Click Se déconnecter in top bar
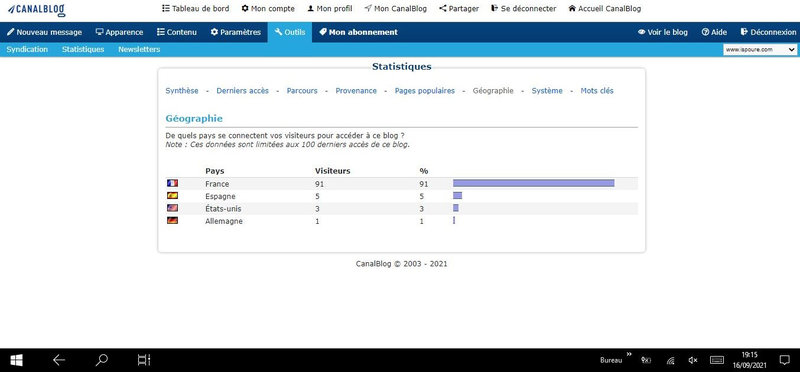800x372 pixels. 523,9
